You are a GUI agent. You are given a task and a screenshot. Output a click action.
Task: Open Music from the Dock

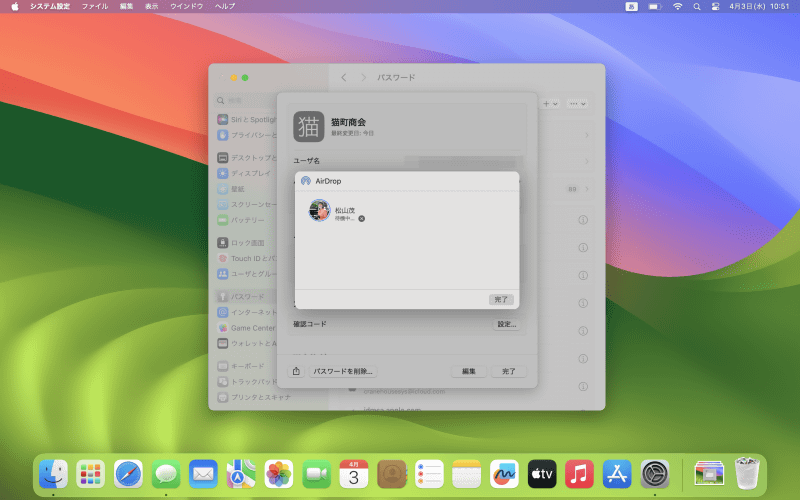(x=579, y=474)
